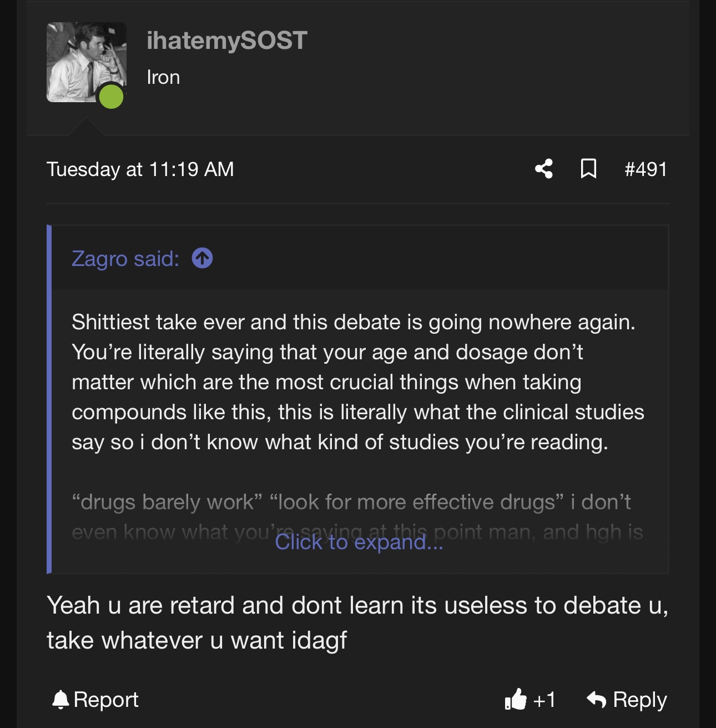716x728 pixels.
Task: Click the thumbs-up like icon
Action: tap(515, 699)
